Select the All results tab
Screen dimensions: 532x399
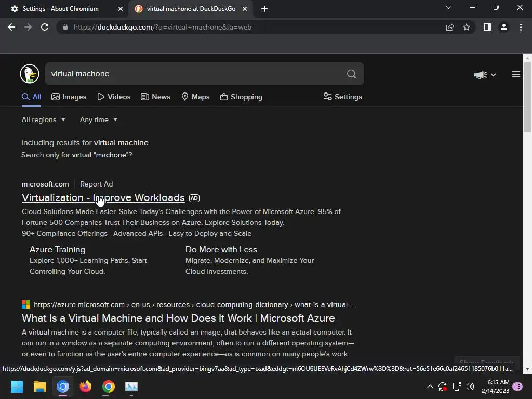[31, 97]
